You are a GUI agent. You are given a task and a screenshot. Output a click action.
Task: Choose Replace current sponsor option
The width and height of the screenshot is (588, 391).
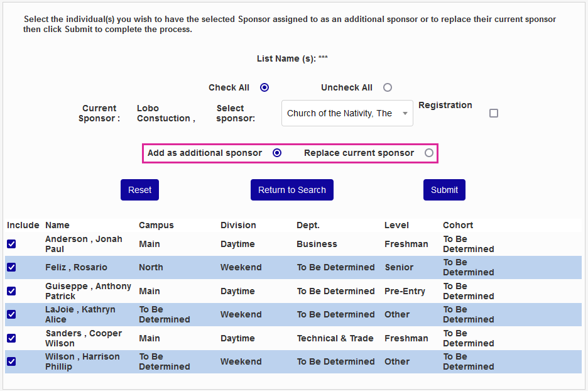[x=429, y=153]
